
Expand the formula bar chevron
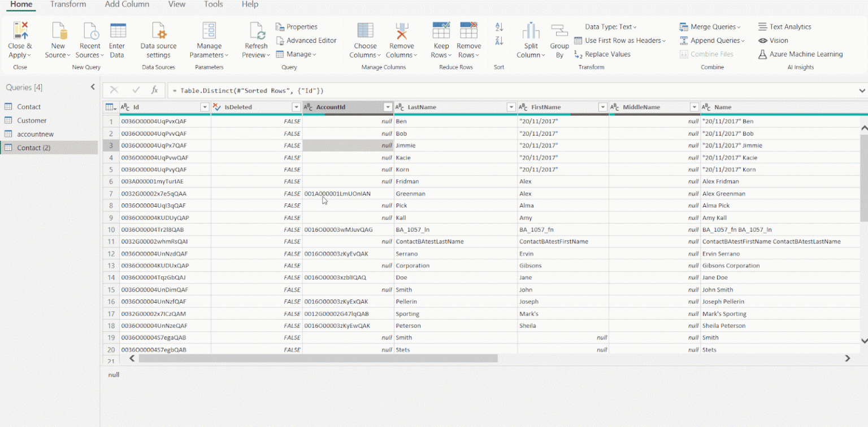[862, 90]
